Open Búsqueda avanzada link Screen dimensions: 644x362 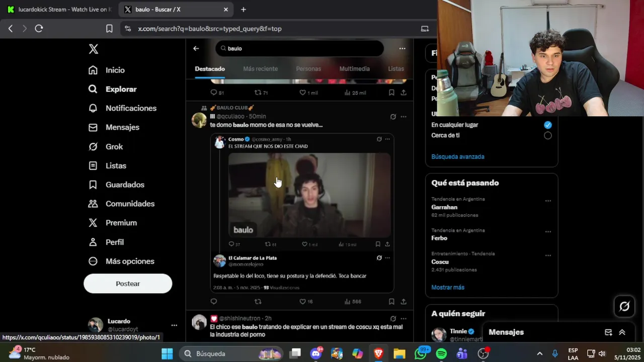pos(458,157)
